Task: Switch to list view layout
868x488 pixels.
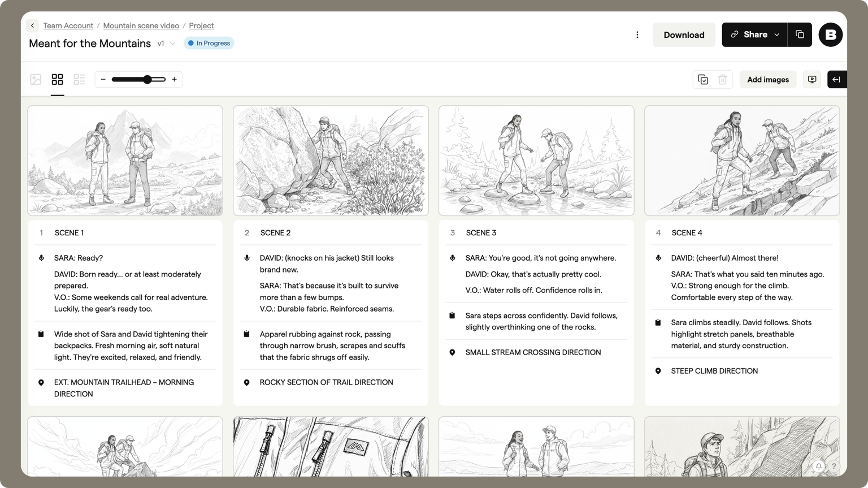Action: (79, 80)
